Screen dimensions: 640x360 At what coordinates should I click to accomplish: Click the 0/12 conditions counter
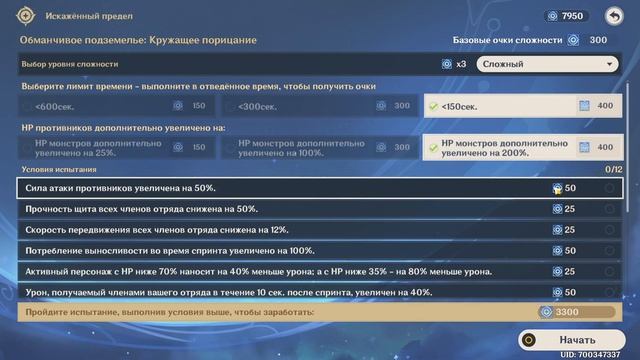(x=614, y=169)
